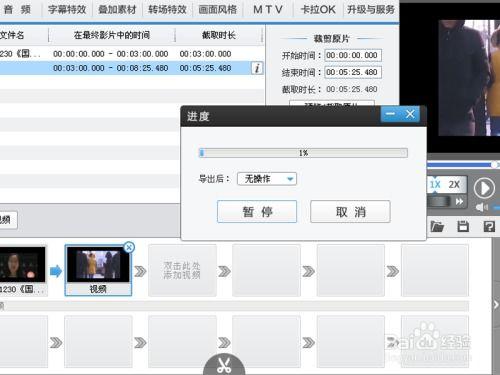500x375 pixels.
Task: Click the fast-forward icon
Action: [459, 201]
